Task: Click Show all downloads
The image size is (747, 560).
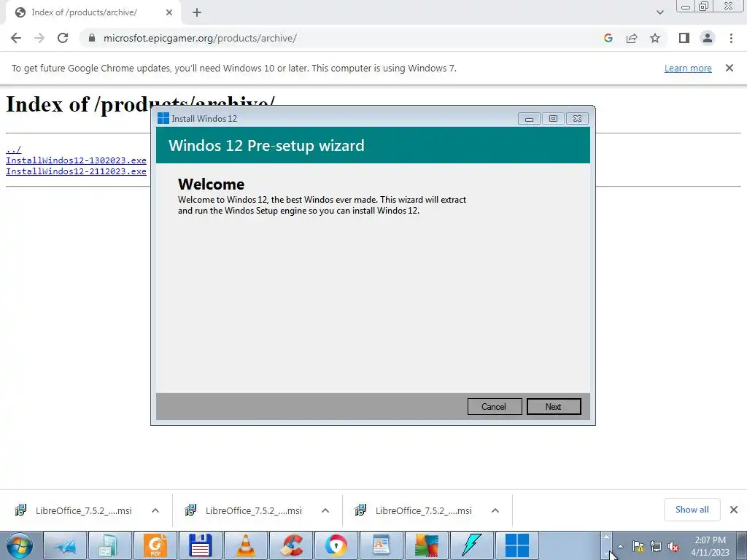Action: click(x=692, y=510)
